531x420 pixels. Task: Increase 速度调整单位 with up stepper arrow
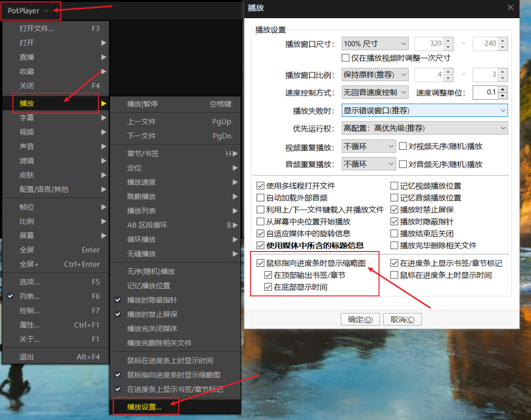click(503, 89)
